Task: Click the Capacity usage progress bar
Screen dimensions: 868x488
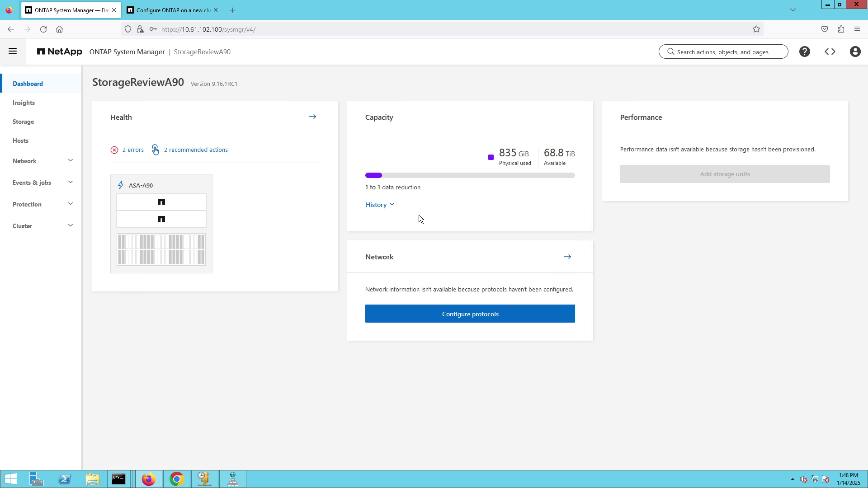Action: 470,175
